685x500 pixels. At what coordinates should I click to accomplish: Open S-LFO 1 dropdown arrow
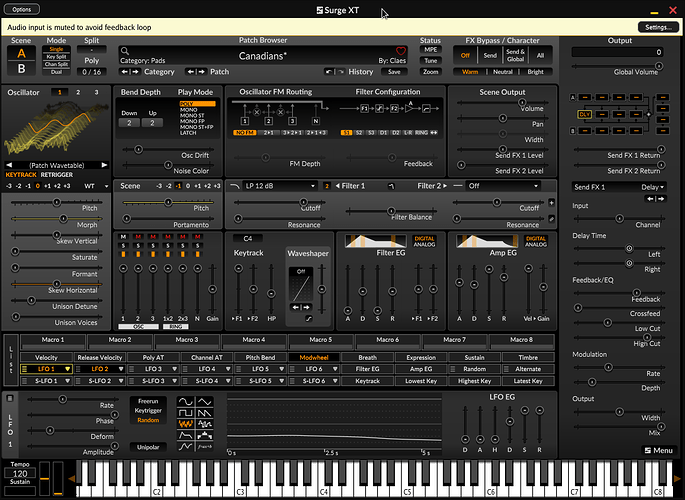[x=67, y=381]
